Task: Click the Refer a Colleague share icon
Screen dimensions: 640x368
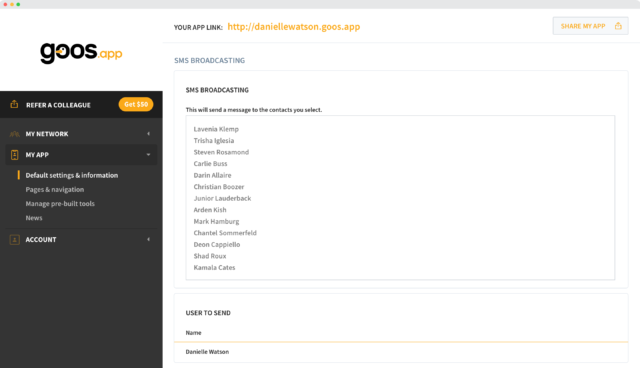Action: (14, 104)
